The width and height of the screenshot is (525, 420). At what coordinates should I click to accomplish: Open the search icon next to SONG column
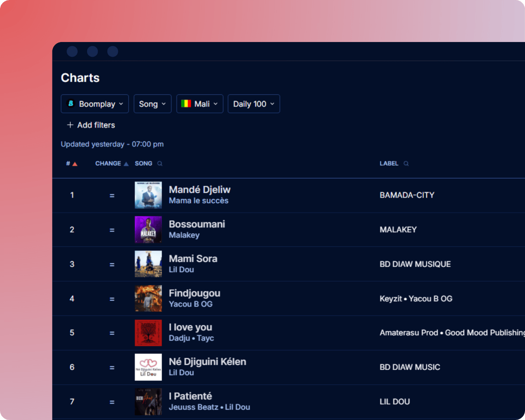(159, 163)
